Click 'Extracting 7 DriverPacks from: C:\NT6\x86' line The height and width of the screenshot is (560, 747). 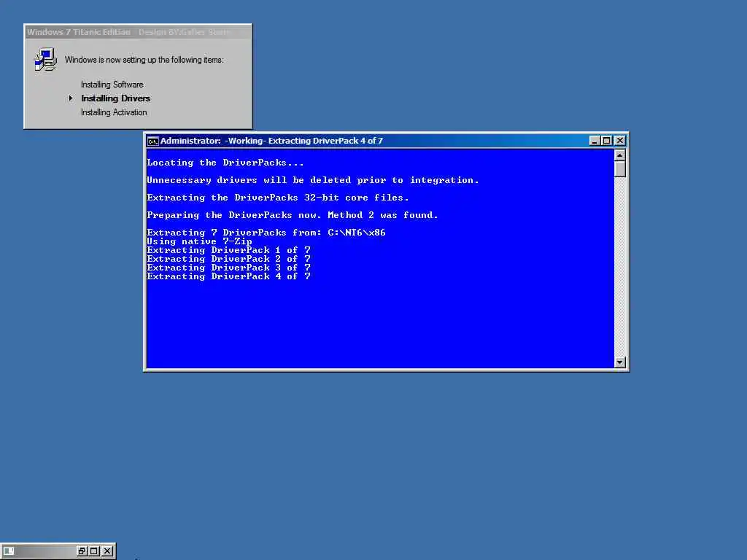tap(266, 233)
